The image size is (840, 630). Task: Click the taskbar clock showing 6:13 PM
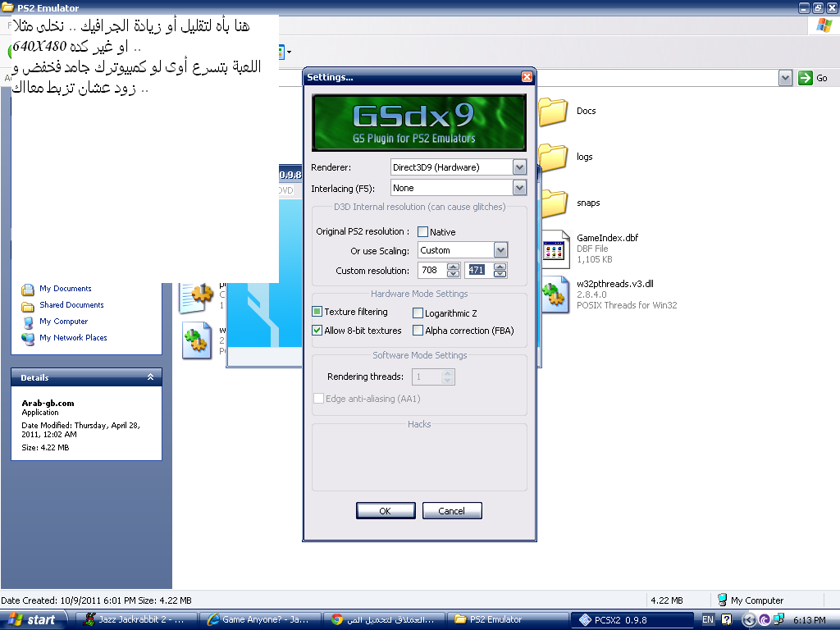[810, 620]
